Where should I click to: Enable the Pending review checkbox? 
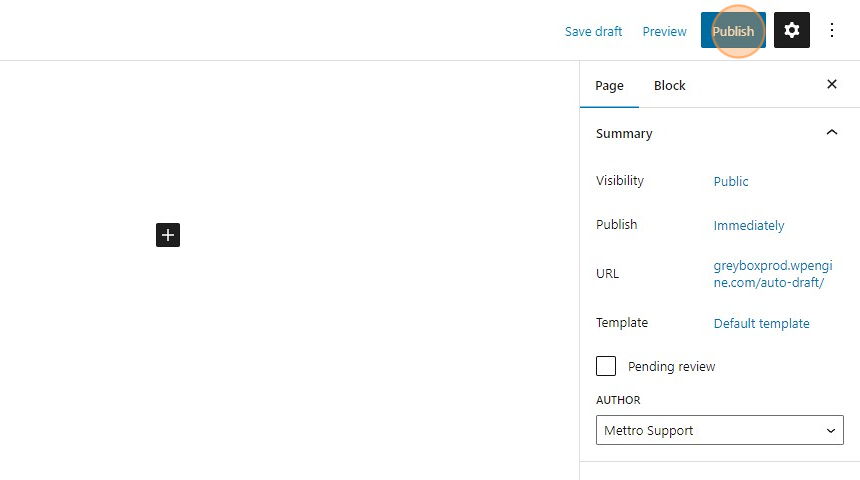point(606,366)
